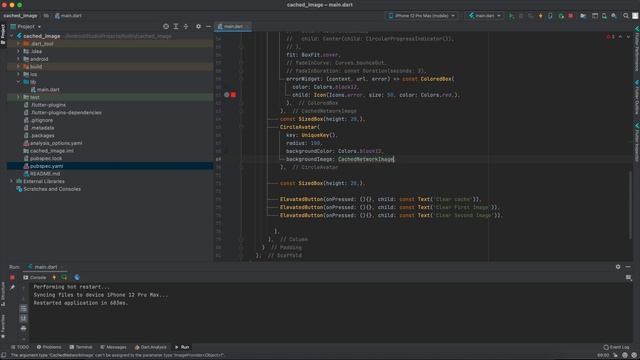Viewport: 640px width, 360px height.
Task: Click Select Opened File target icon in Project panel
Action: (166, 27)
